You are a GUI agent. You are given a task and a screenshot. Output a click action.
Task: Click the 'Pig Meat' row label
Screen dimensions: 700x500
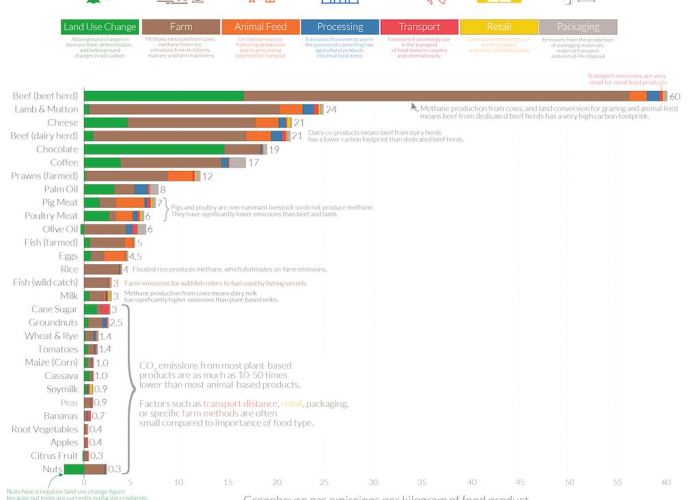pyautogui.click(x=60, y=203)
